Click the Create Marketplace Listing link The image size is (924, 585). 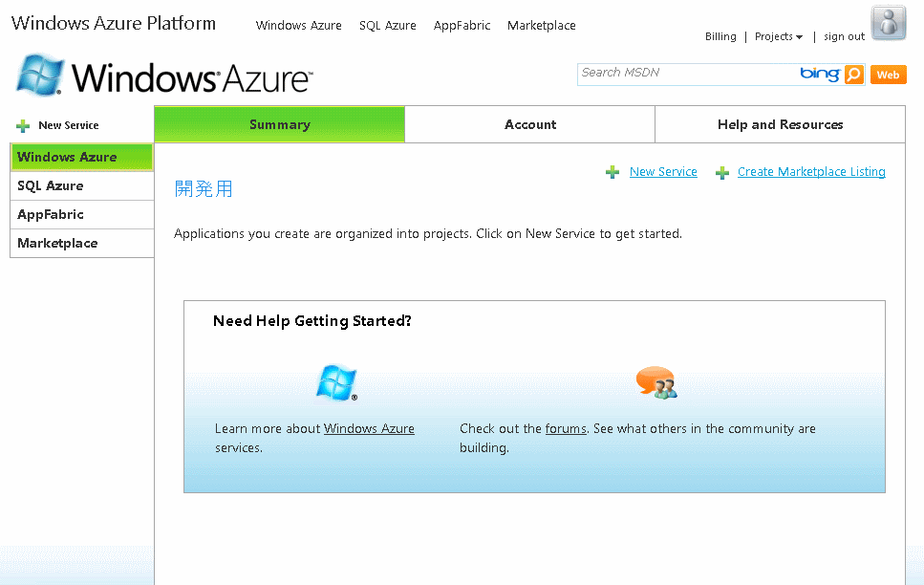click(x=811, y=172)
